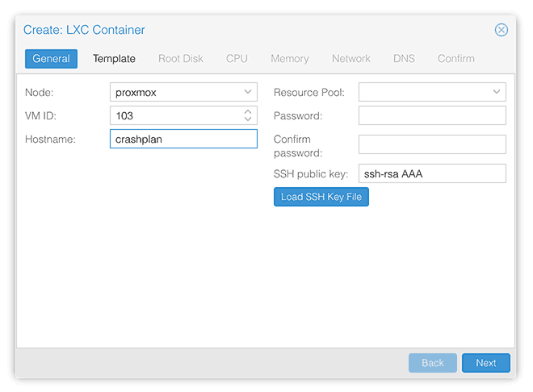Decrease the VM ID with down arrow
The width and height of the screenshot is (533, 392).
tap(248, 119)
